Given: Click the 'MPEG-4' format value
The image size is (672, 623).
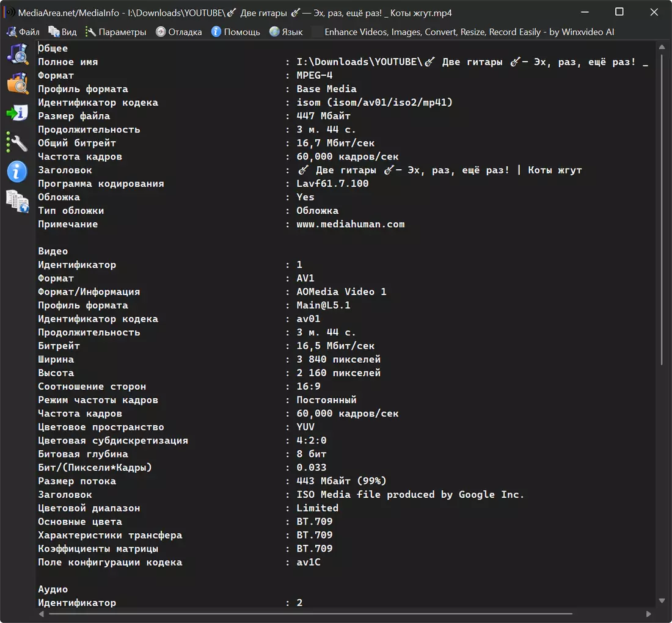Looking at the screenshot, I should [315, 75].
